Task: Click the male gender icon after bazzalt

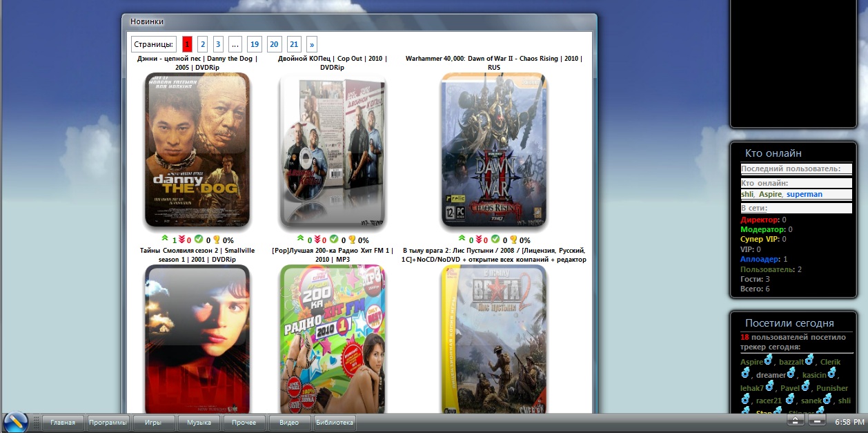Action: pos(809,360)
